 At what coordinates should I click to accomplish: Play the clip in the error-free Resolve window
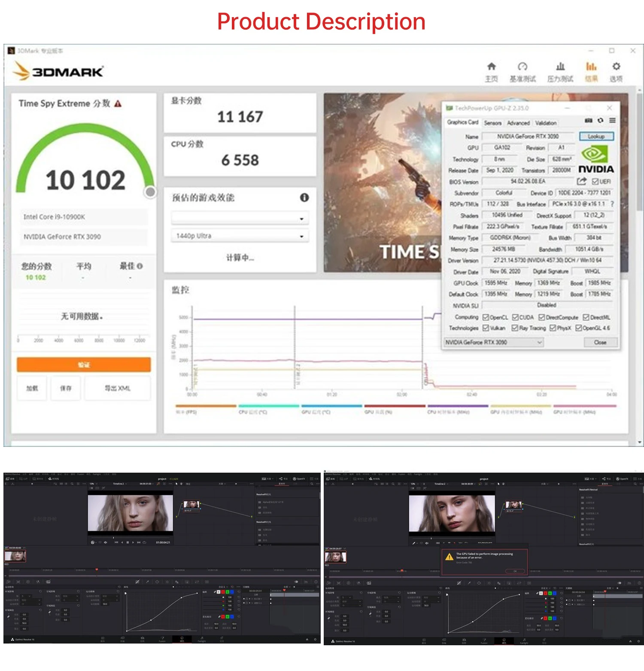(x=133, y=543)
